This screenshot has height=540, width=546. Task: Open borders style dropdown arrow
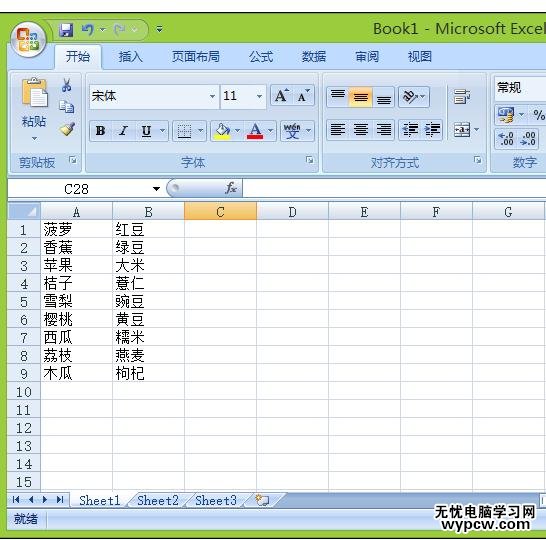[x=201, y=131]
